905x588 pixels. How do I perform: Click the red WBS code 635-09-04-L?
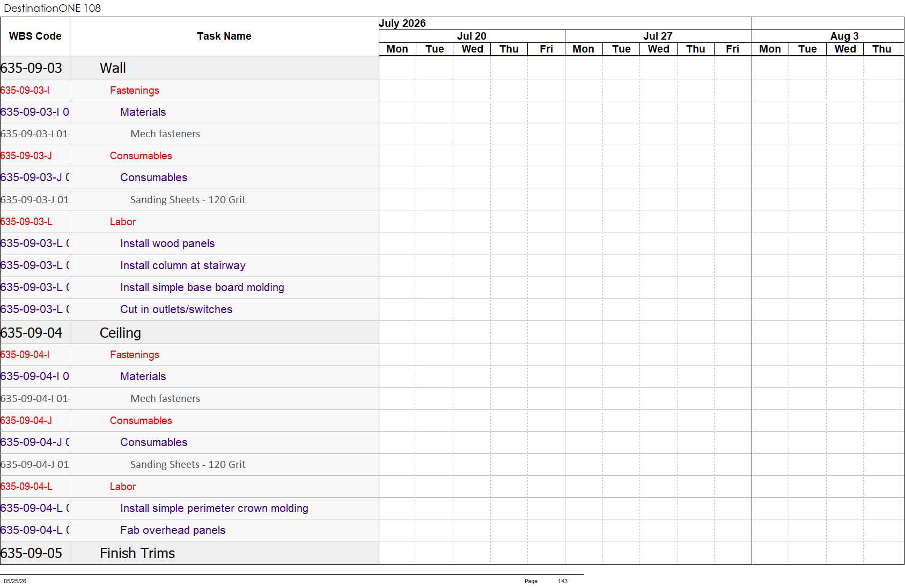tap(26, 487)
